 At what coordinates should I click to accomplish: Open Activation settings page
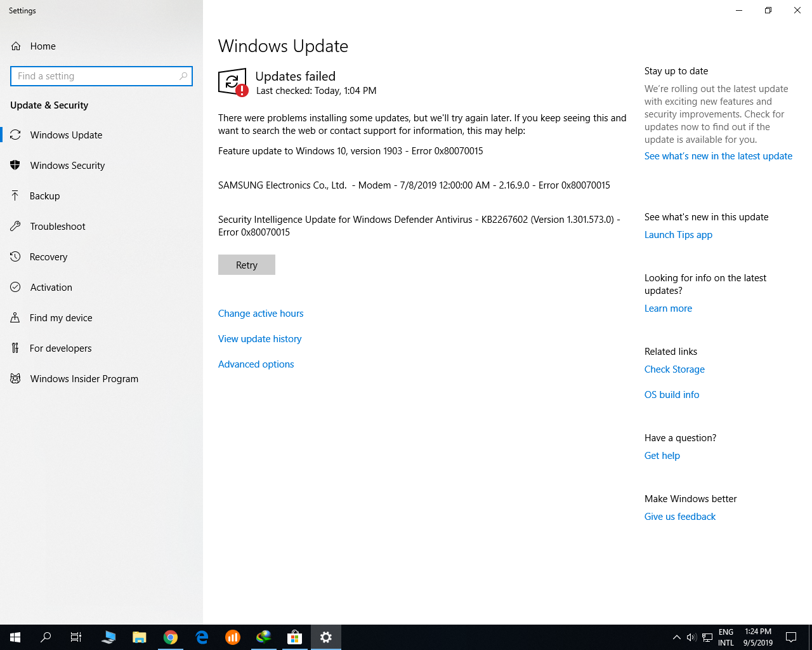(x=101, y=287)
